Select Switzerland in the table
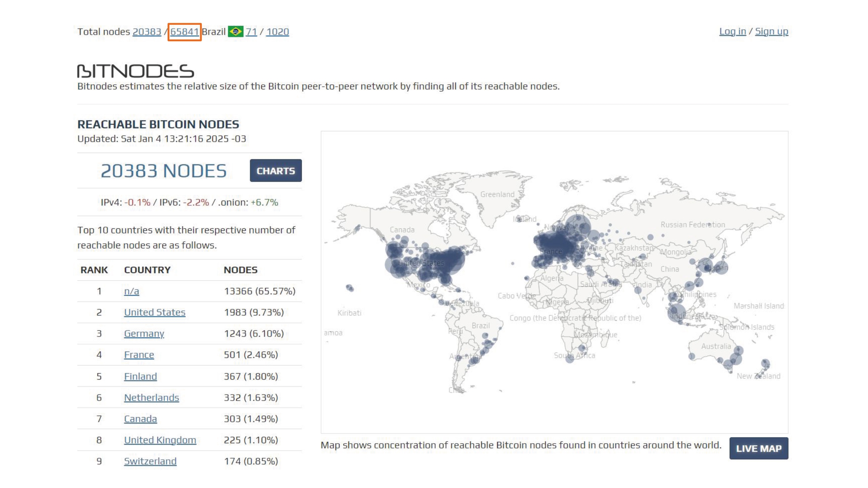Screen dimensions: 868x488 tap(150, 461)
